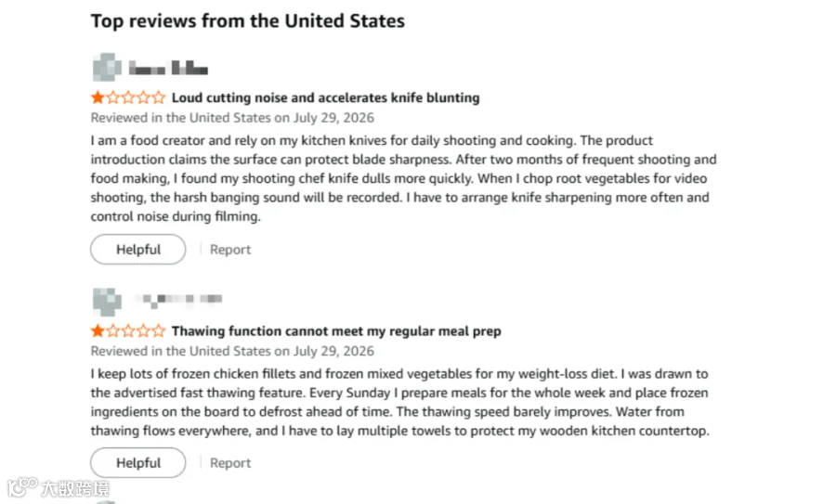Report the loud cutting noise review

pyautogui.click(x=229, y=250)
